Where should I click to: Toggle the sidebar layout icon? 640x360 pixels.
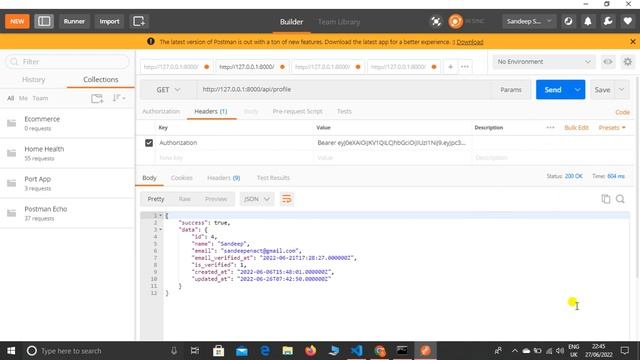[44, 21]
